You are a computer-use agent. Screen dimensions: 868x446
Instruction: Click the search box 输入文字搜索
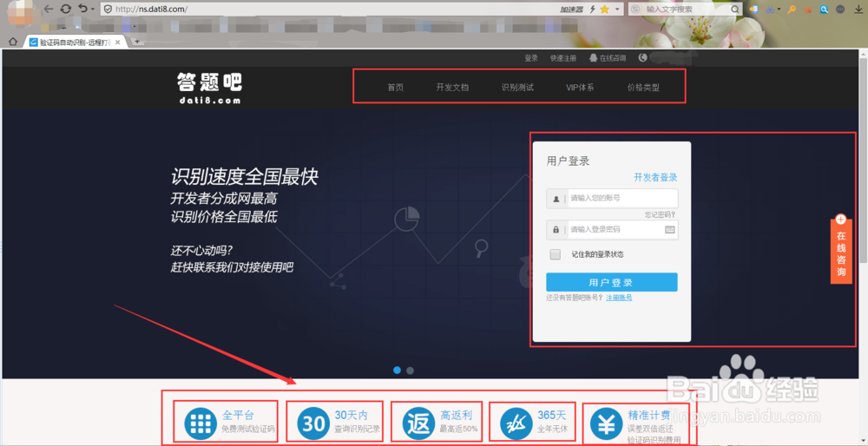pos(687,9)
